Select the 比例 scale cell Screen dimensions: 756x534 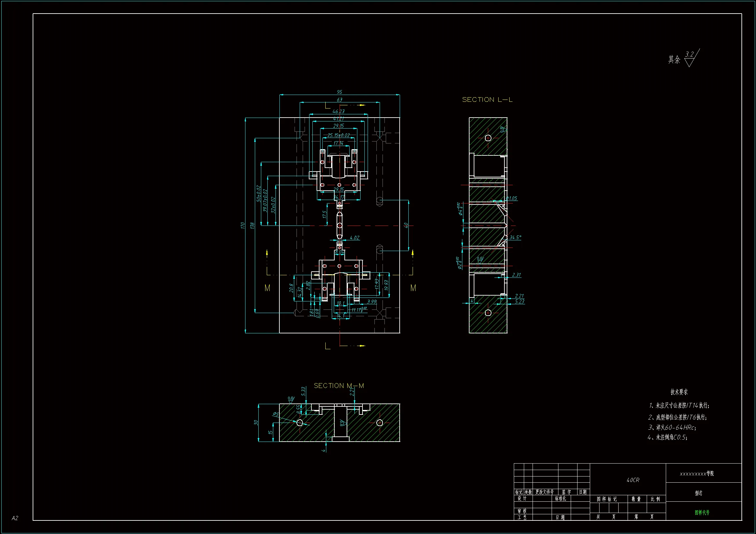(x=655, y=499)
